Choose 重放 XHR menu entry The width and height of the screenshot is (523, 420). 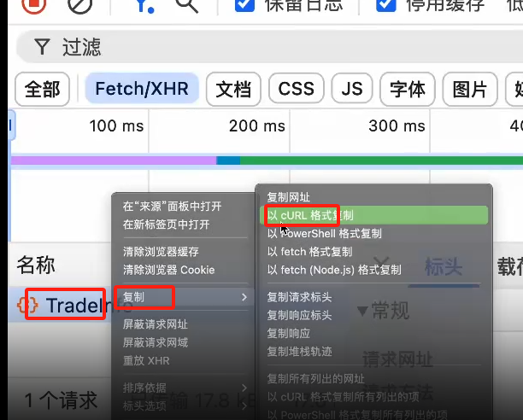146,360
